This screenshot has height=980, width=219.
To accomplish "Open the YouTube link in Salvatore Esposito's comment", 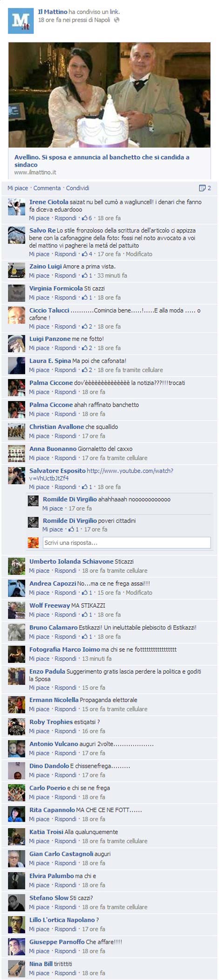I will point(101,474).
